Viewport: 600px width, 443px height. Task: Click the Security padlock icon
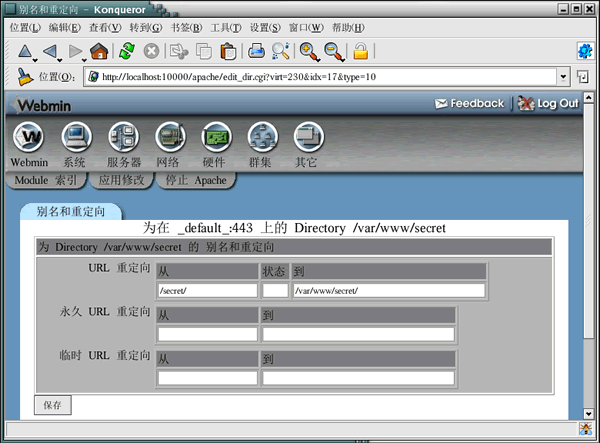(360, 51)
